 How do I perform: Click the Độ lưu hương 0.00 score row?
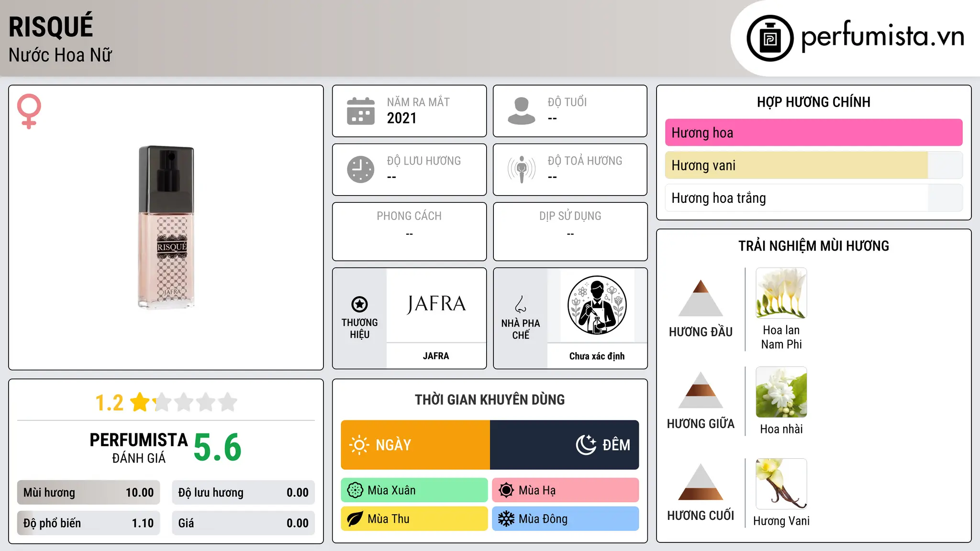pos(244,493)
